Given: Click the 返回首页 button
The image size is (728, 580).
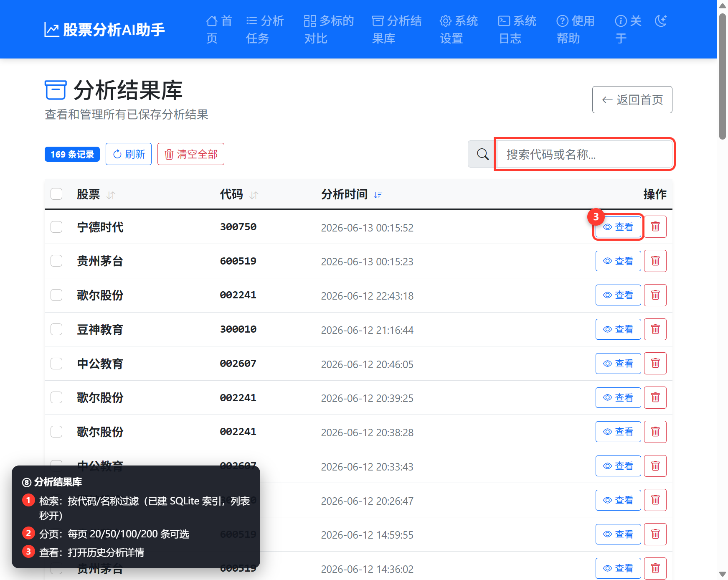Looking at the screenshot, I should (632, 99).
